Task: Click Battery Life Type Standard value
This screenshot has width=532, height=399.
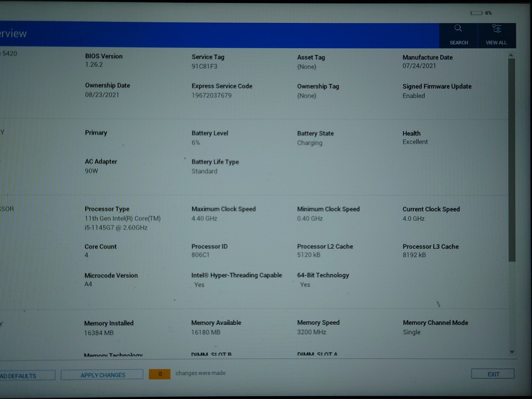Action: click(204, 171)
